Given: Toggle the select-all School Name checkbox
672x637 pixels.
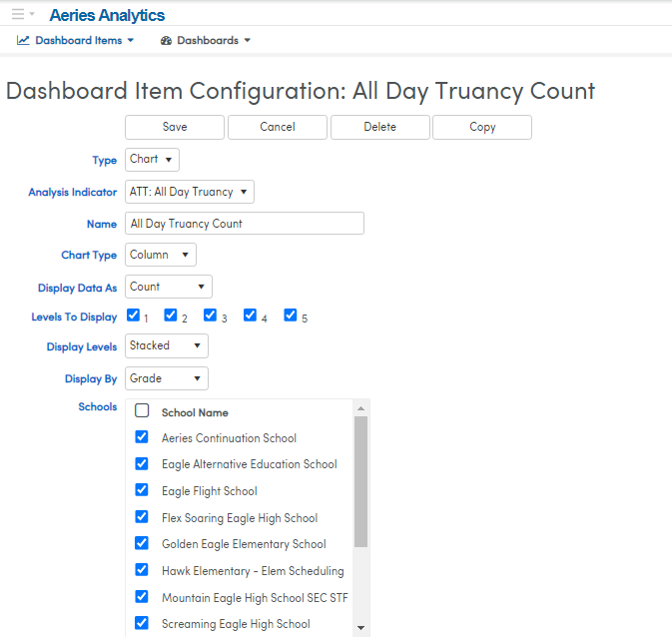Looking at the screenshot, I should 142,410.
